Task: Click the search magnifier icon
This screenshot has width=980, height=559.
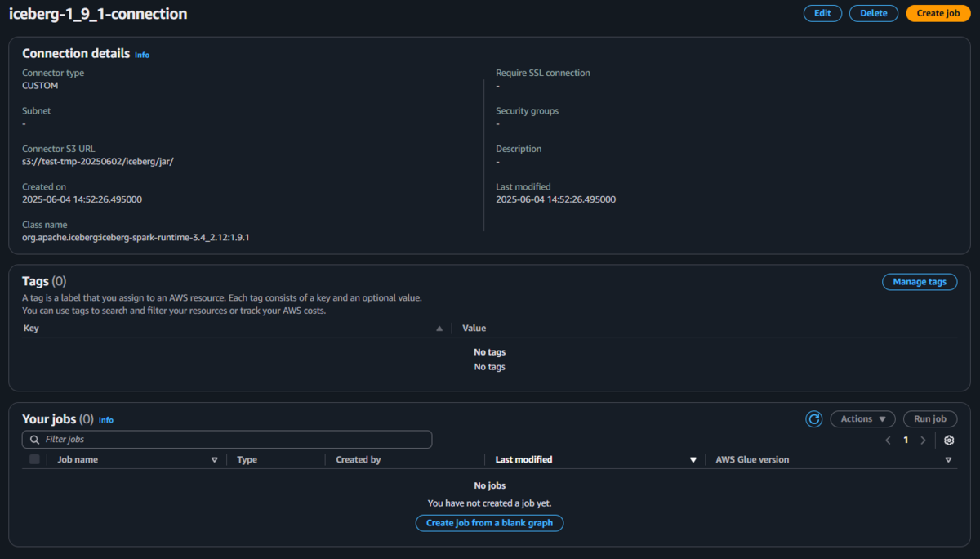Action: [x=34, y=440]
